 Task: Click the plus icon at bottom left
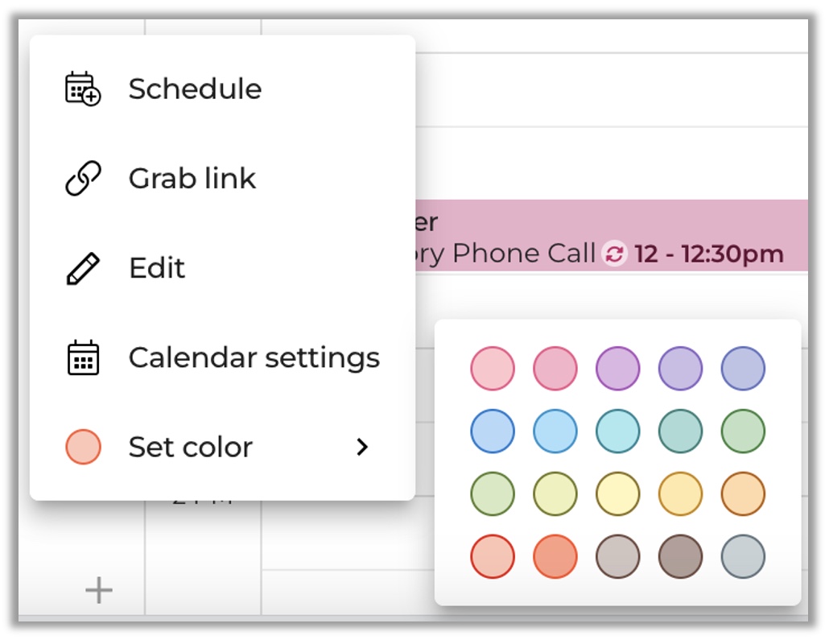99,591
